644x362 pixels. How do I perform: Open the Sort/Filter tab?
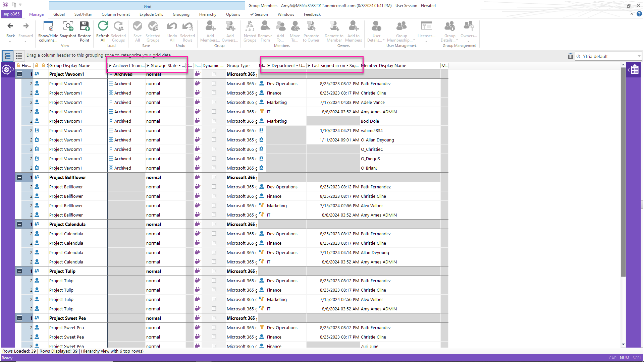point(83,14)
